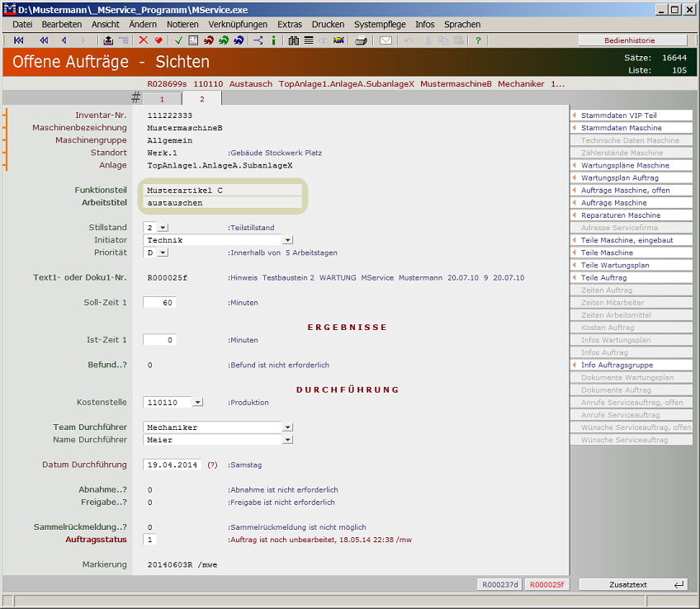Switch to tab 1
This screenshot has width=700, height=609.
(162, 99)
